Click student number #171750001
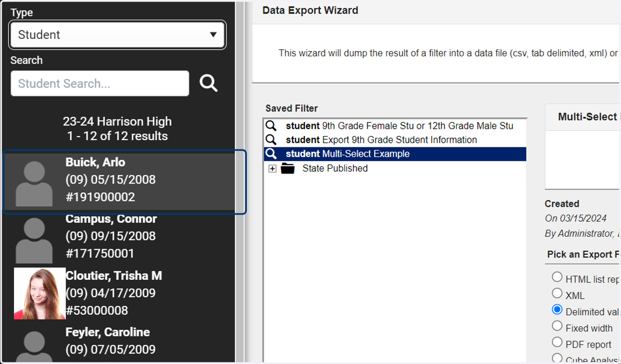The image size is (621, 364). coord(100,253)
